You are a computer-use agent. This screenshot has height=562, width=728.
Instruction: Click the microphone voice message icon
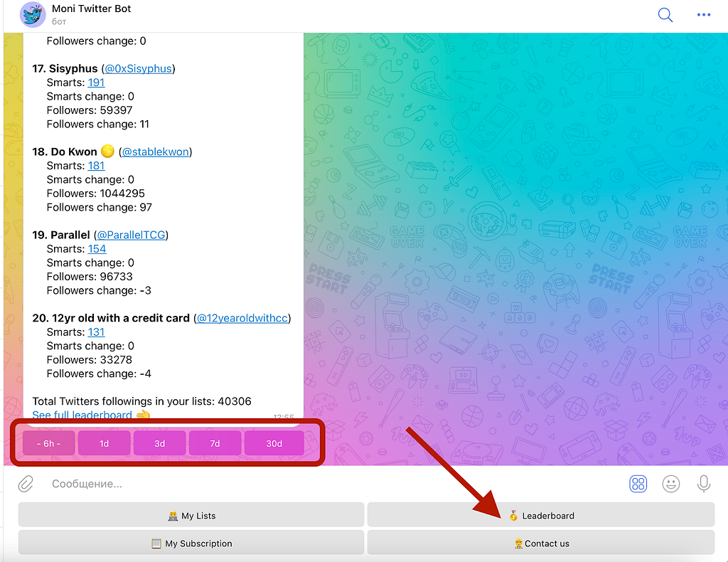[703, 484]
